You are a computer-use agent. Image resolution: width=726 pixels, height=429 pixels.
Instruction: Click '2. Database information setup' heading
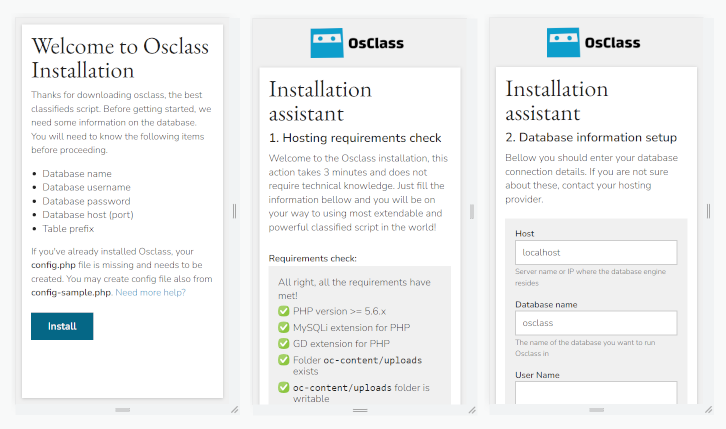tap(591, 137)
